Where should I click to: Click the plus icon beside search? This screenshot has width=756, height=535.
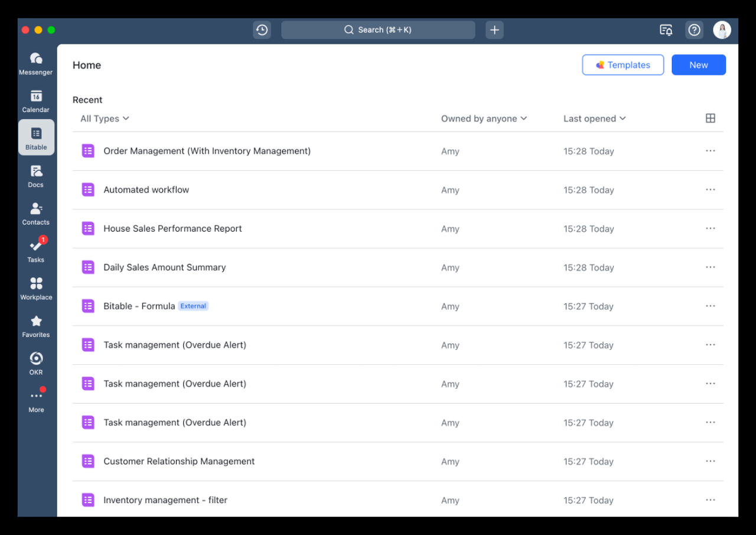tap(494, 30)
